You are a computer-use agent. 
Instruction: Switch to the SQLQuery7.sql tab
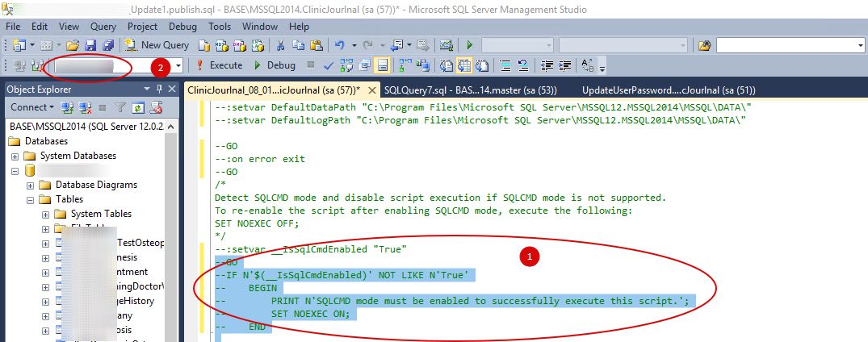pos(471,90)
